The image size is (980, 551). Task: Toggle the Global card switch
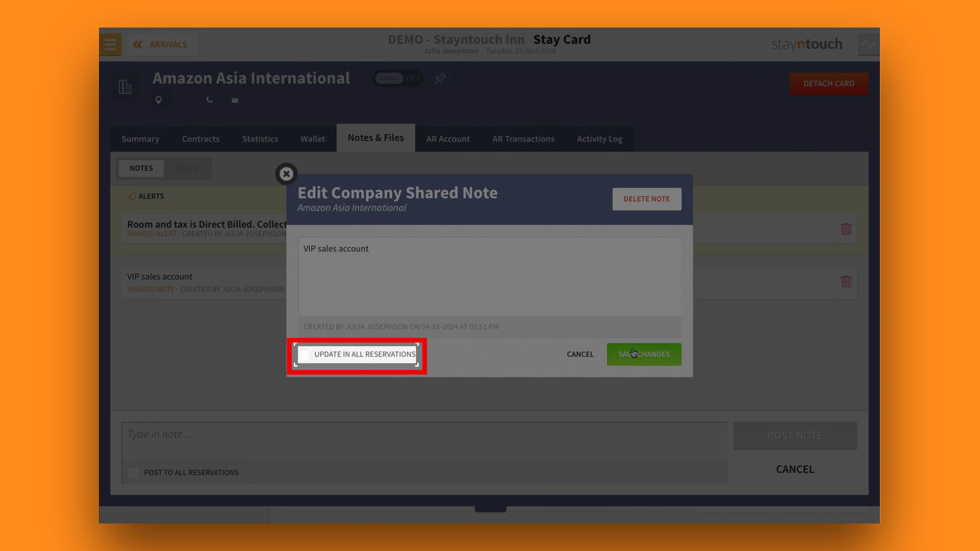398,79
